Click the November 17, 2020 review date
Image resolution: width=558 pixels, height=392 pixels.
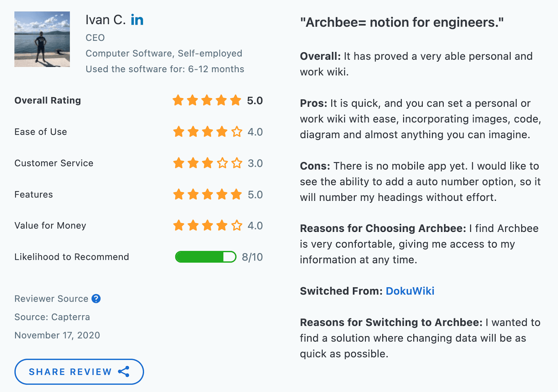click(57, 335)
